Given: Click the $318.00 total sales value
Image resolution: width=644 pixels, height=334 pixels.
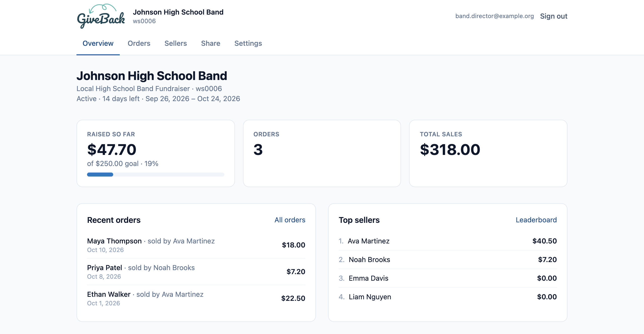Looking at the screenshot, I should click(450, 149).
